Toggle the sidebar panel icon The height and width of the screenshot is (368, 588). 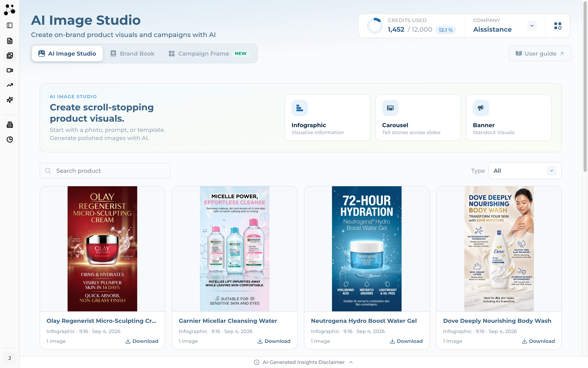pos(10,25)
